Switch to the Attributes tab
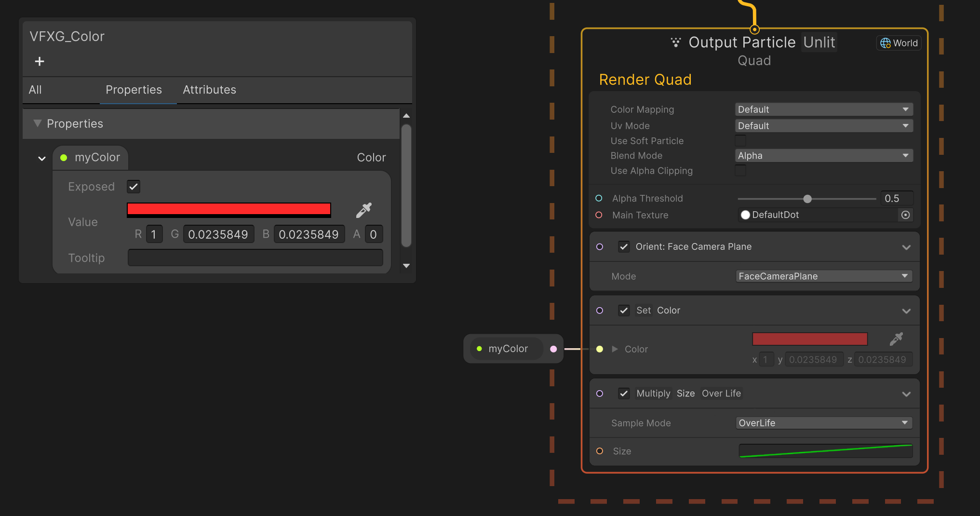 click(209, 90)
